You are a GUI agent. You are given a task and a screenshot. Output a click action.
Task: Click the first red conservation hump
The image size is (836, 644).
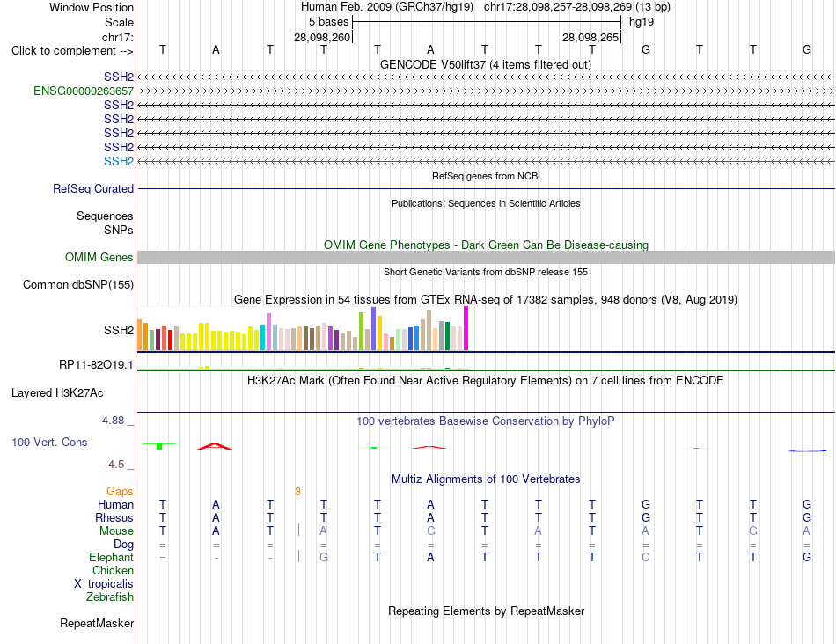(215, 446)
